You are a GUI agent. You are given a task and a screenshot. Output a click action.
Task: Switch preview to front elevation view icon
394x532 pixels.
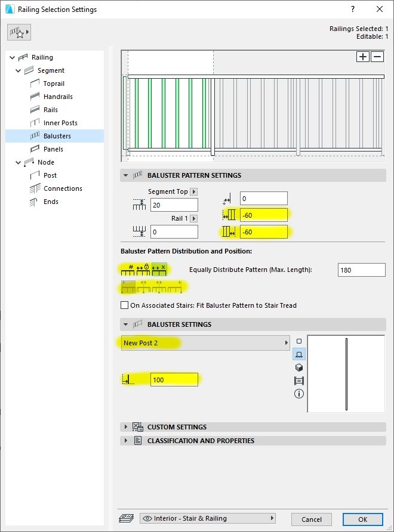(299, 354)
